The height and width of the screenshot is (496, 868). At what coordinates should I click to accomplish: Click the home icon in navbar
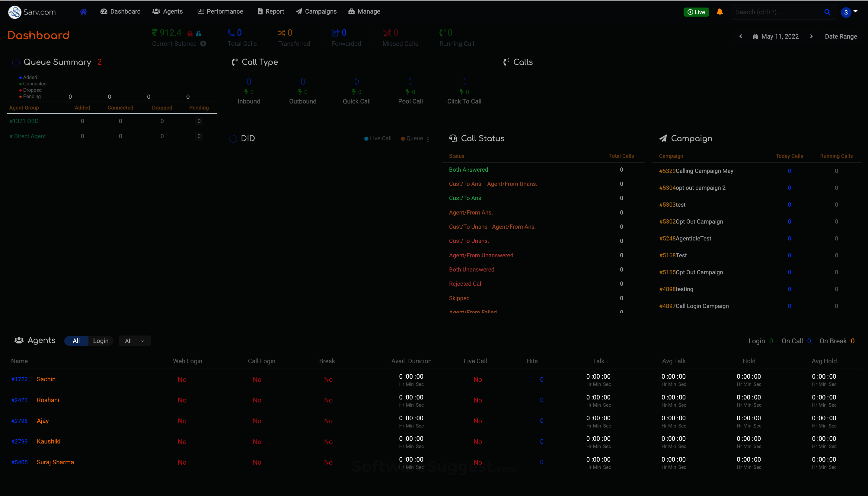[x=84, y=11]
